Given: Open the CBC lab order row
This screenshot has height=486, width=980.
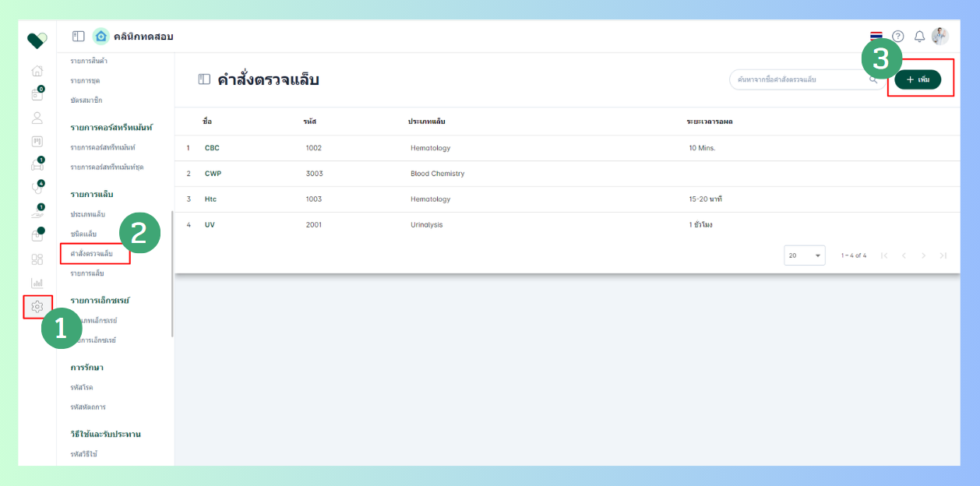Looking at the screenshot, I should (567, 148).
